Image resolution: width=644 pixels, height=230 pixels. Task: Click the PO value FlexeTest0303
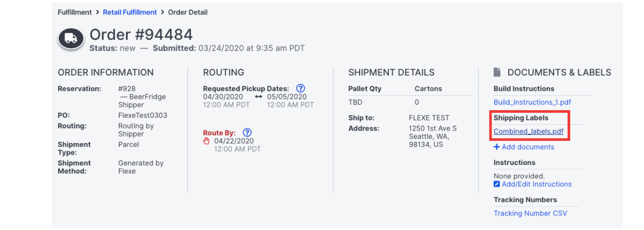pos(143,115)
